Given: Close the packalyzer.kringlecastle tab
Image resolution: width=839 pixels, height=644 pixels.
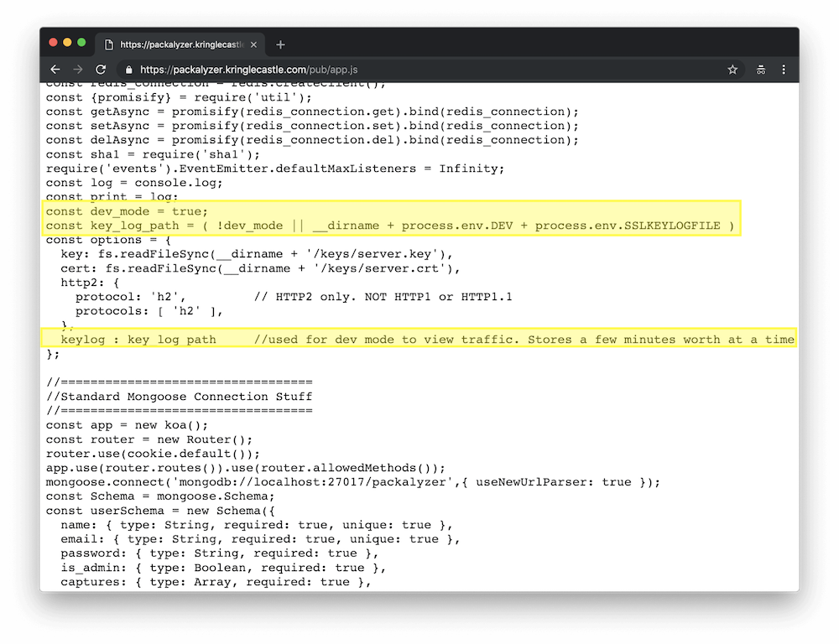Looking at the screenshot, I should (253, 45).
